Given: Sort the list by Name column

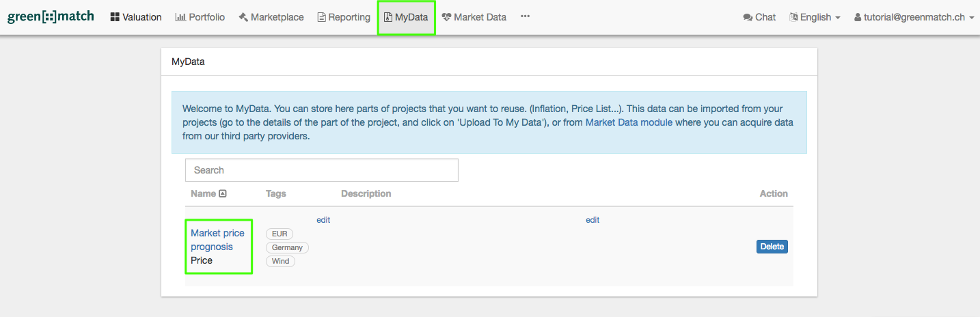Looking at the screenshot, I should [208, 193].
